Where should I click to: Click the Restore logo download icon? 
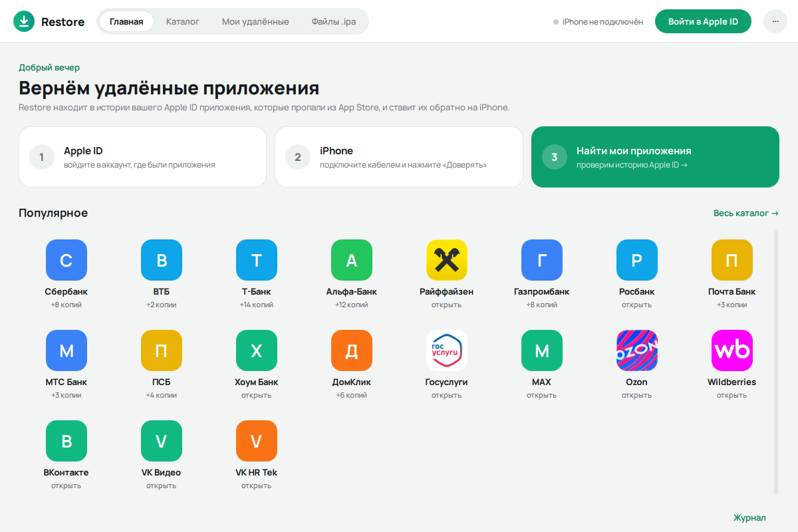(24, 21)
